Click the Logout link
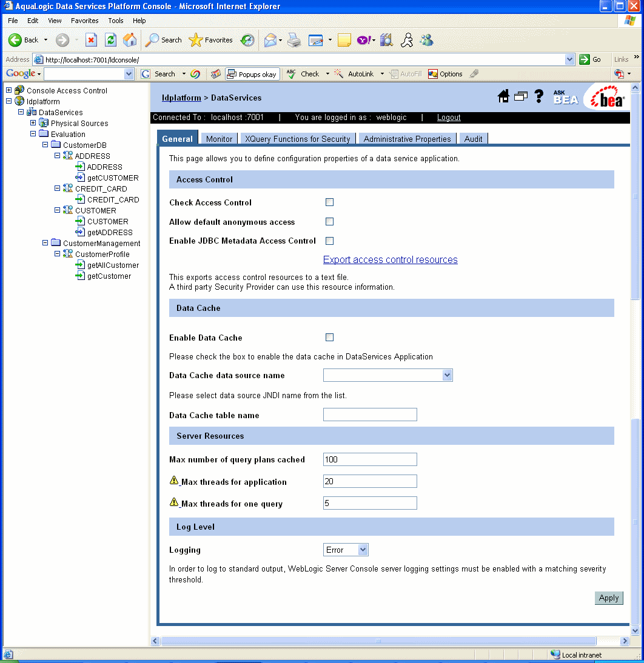 click(449, 118)
